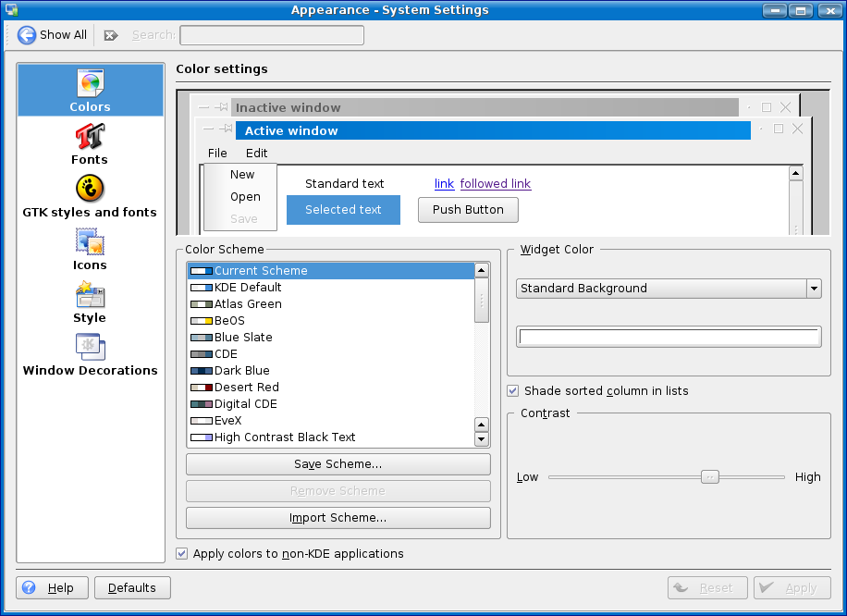This screenshot has width=847, height=616.
Task: Click the clear search icon
Action: (111, 35)
